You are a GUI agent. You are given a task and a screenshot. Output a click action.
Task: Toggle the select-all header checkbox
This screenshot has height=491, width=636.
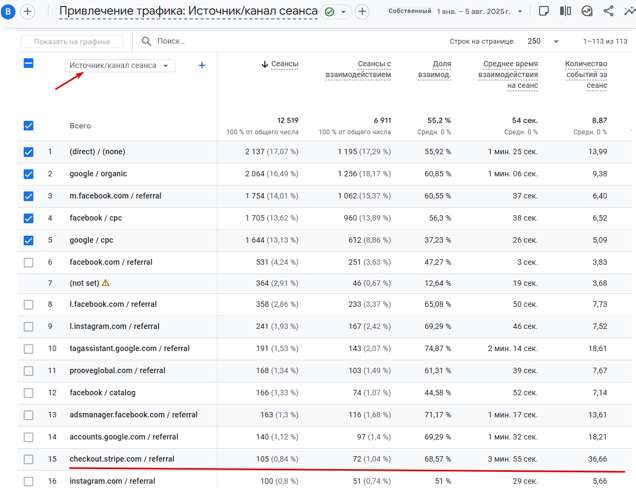[28, 63]
